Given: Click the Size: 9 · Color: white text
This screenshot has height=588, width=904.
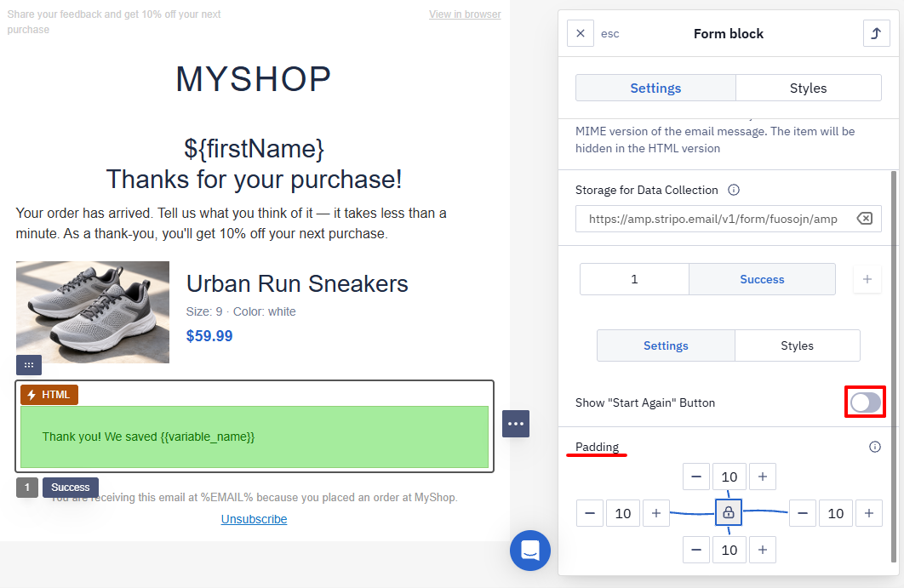Looking at the screenshot, I should tap(241, 312).
